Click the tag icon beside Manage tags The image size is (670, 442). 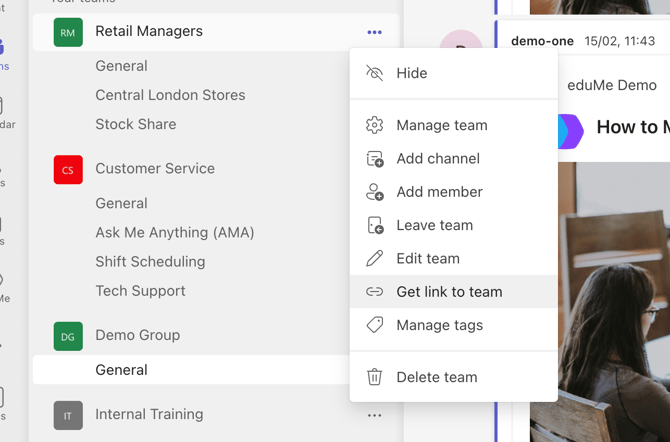pos(375,325)
